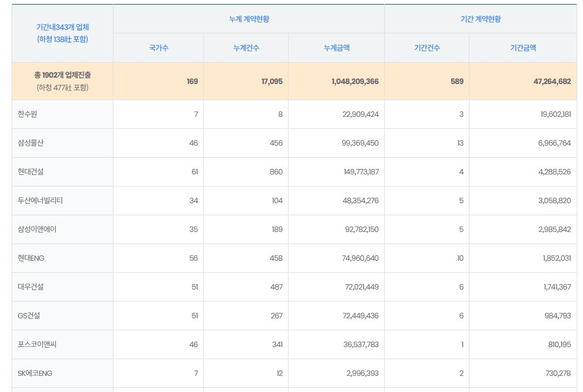Open the 현대ENG company row
Screen dimensions: 583x392
tap(31, 258)
